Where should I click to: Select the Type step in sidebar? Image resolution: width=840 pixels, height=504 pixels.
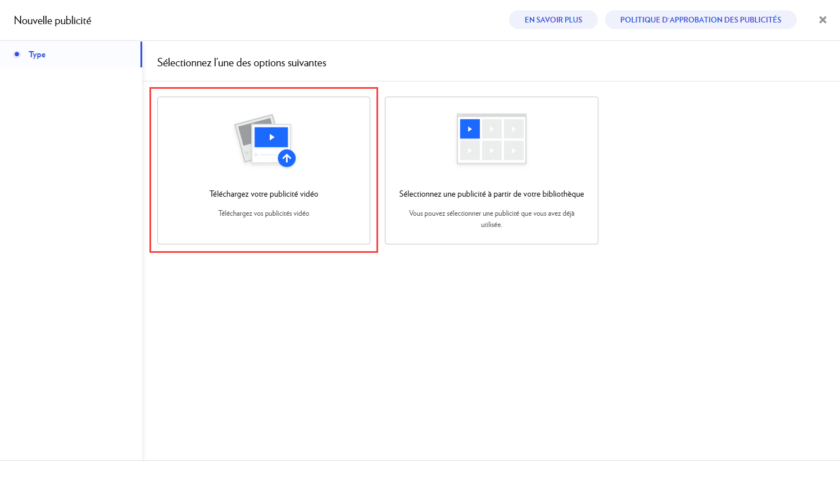coord(37,55)
